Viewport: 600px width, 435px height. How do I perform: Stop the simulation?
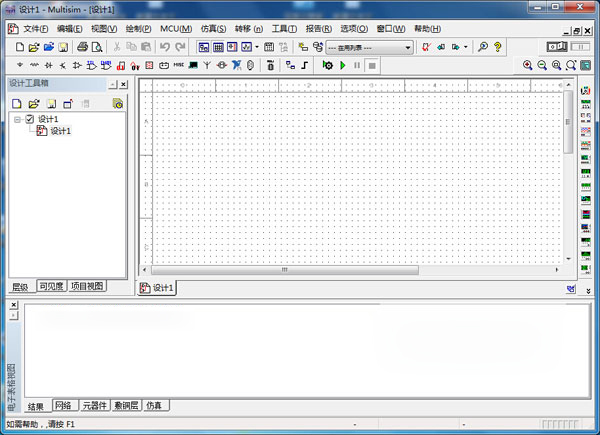372,65
